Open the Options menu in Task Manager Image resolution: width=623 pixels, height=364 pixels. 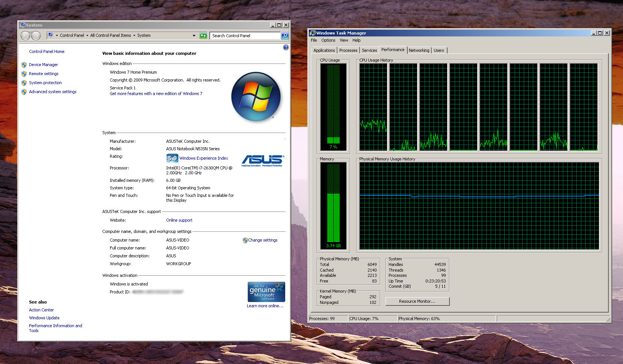(x=328, y=40)
